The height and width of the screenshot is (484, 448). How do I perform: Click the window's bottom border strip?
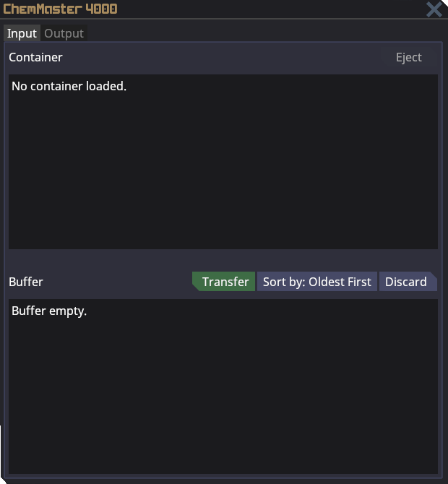point(223,480)
